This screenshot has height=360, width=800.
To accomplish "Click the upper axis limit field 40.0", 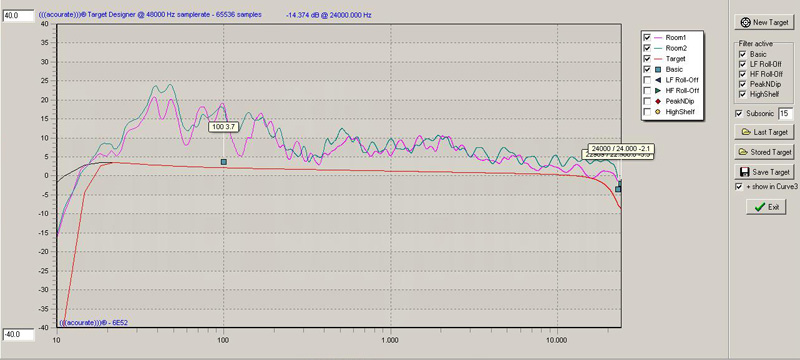I will (18, 15).
